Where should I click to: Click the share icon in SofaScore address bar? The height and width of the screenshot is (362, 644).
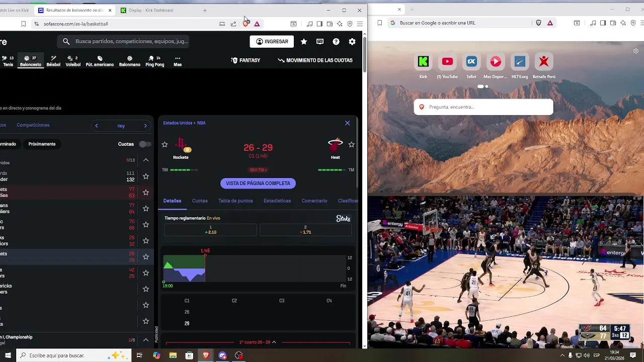(233, 24)
